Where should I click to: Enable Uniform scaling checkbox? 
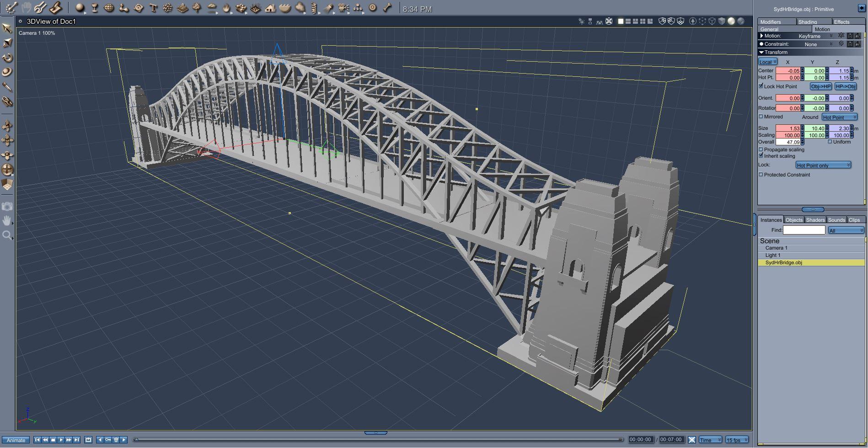click(x=830, y=142)
